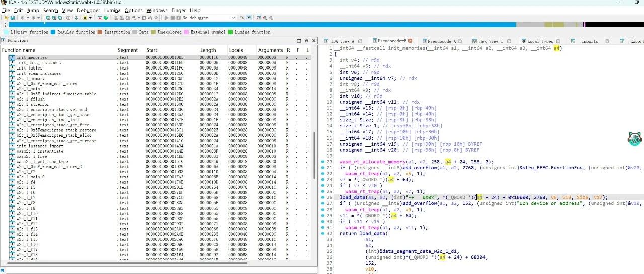Close the Pseudocode-A tab

click(x=460, y=41)
